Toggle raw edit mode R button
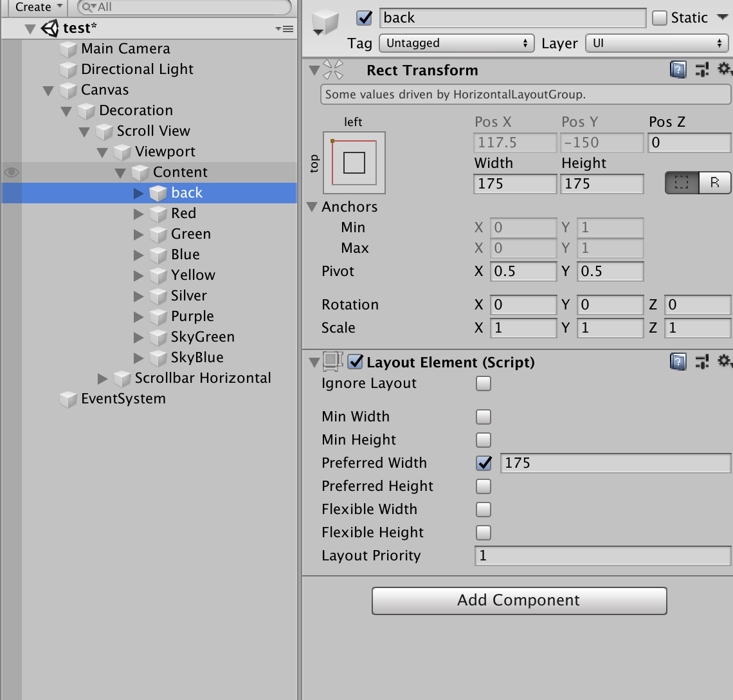 (x=714, y=183)
